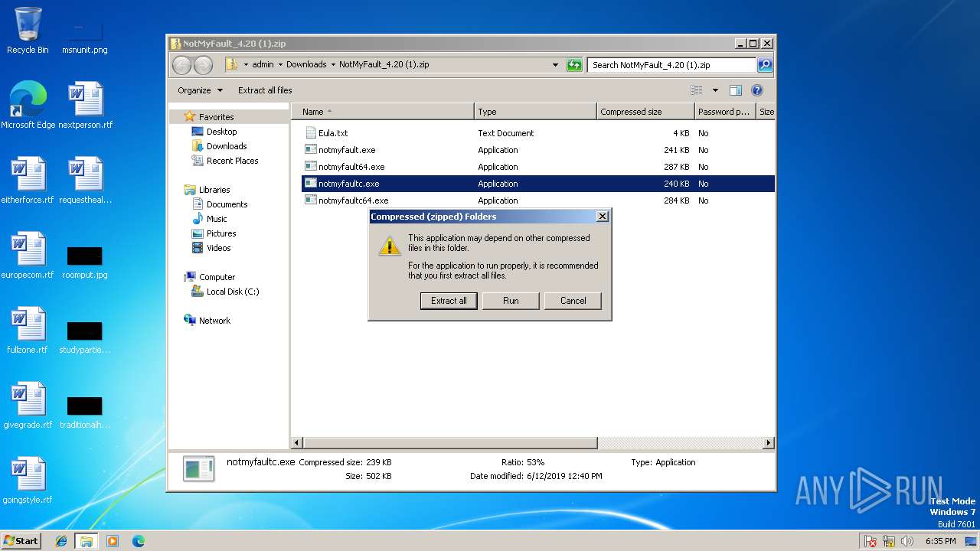Click in the Search NotMyFault zip field

(672, 65)
